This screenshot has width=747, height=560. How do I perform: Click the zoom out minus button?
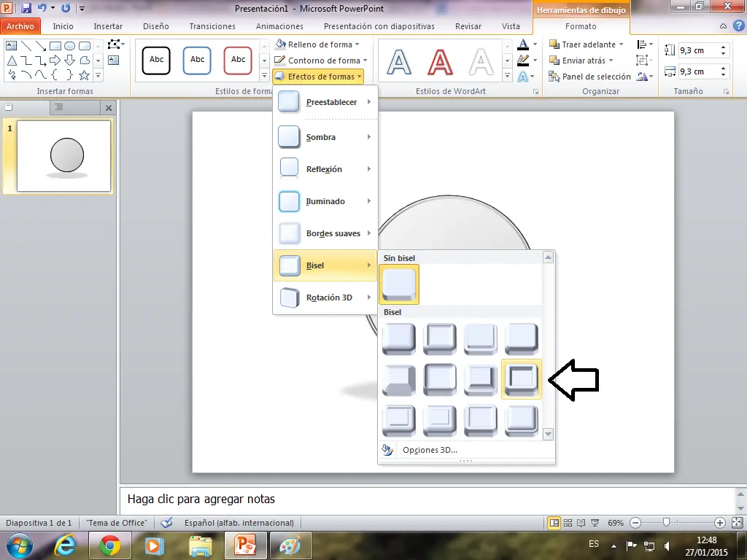tap(635, 523)
